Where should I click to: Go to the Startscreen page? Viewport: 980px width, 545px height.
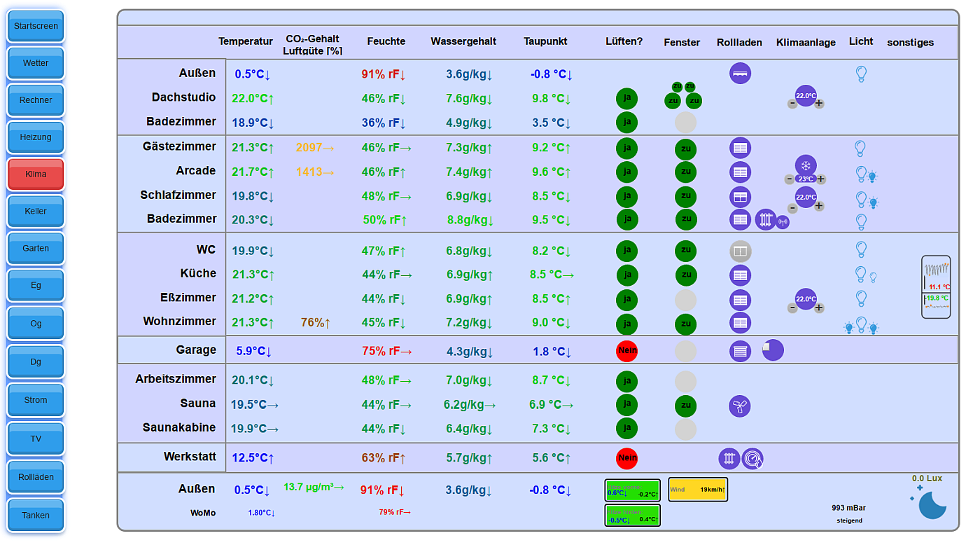[36, 26]
